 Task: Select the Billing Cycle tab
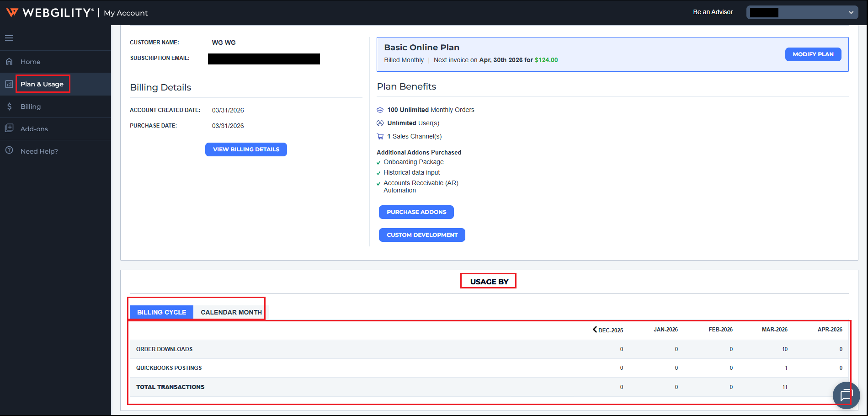coord(161,312)
